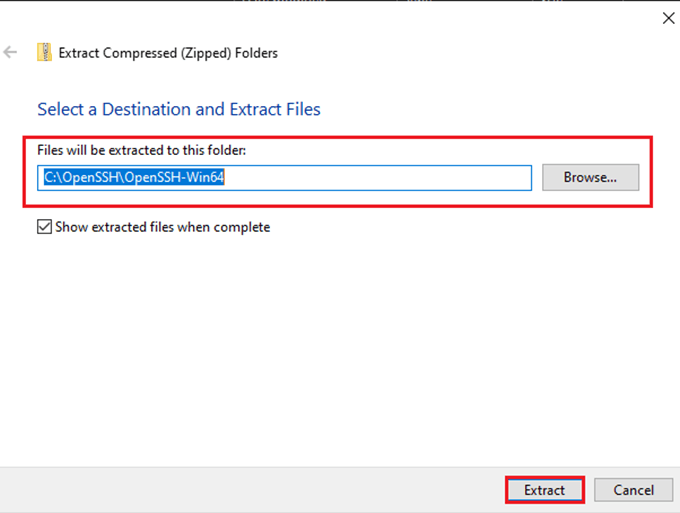Click the back arrow icon
Viewport: 680px width, 513px height.
coord(10,52)
